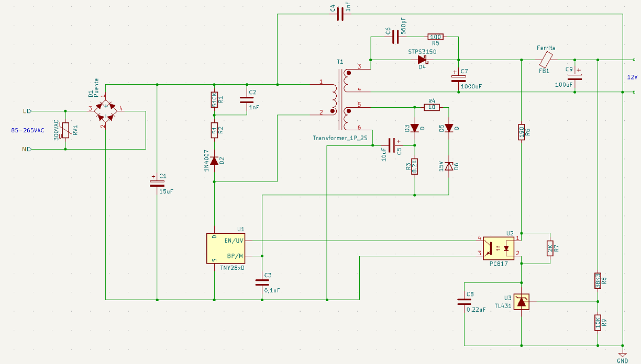The height and width of the screenshot is (364, 641).
Task: Select the FB1 ferrite bead symbol
Action: 547,59
